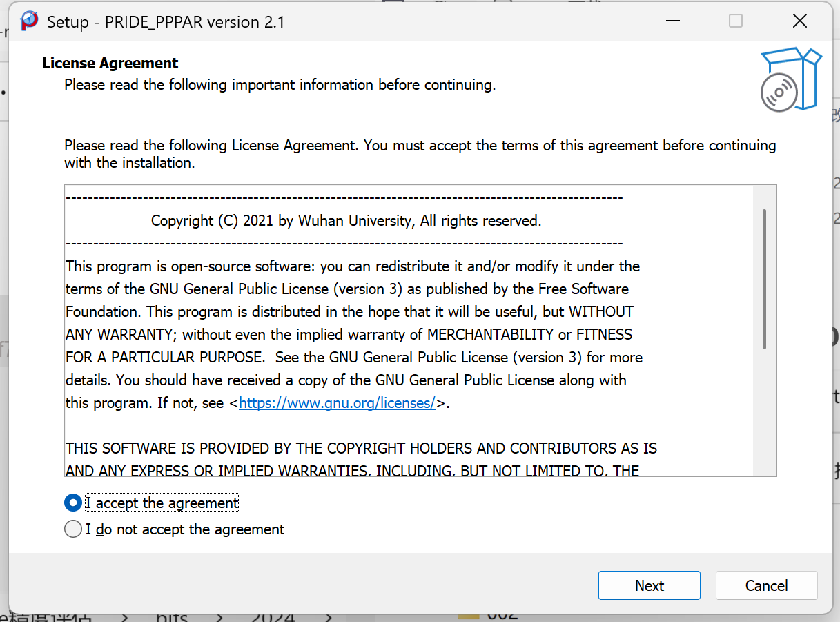Open the gnu.org licenses link

pos(337,403)
